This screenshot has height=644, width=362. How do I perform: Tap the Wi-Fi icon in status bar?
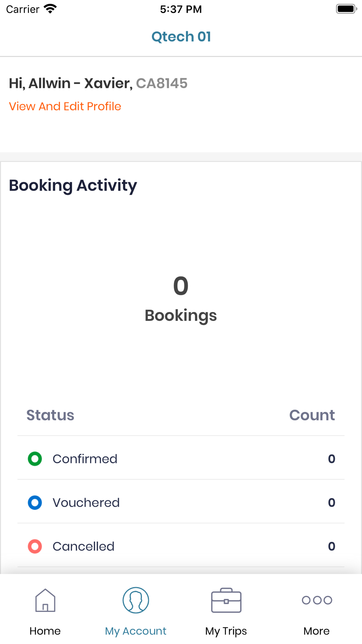click(50, 9)
